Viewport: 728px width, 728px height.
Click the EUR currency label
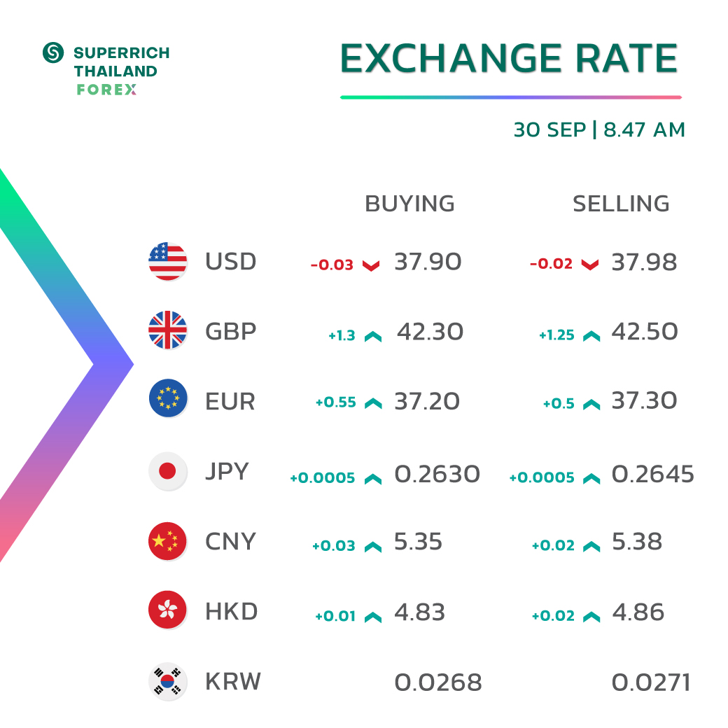point(230,401)
